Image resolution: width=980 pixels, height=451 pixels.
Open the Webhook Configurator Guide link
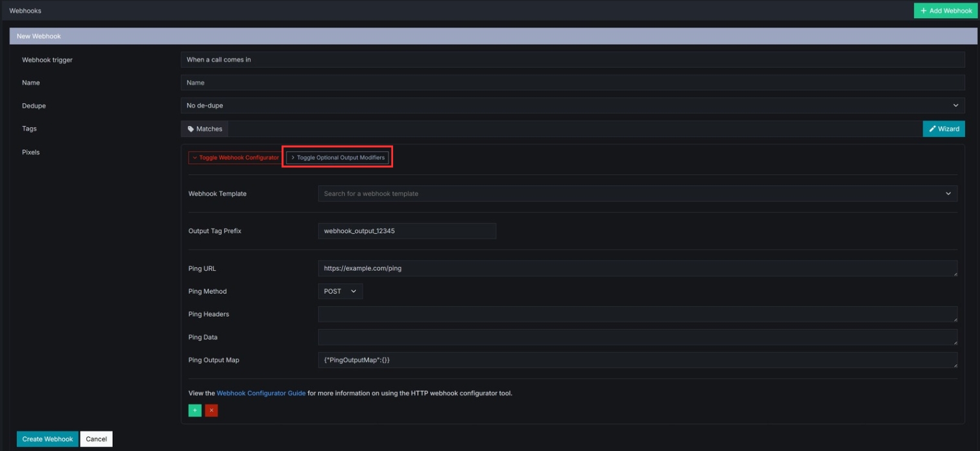[261, 393]
